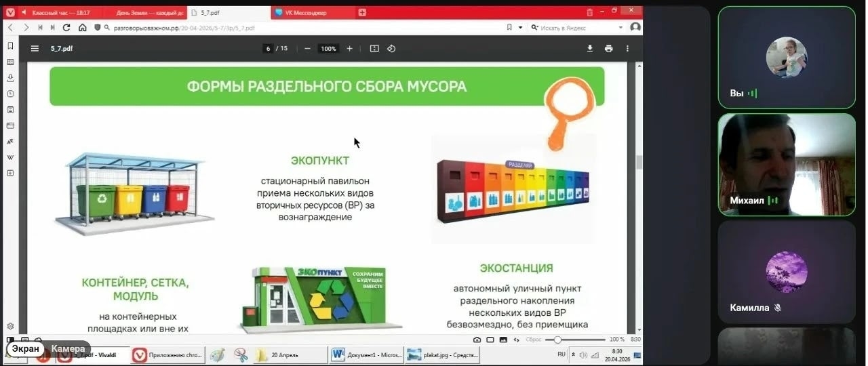Open Vivaldi sidebar history panel
Screen dimensions: 868x366
click(10, 94)
